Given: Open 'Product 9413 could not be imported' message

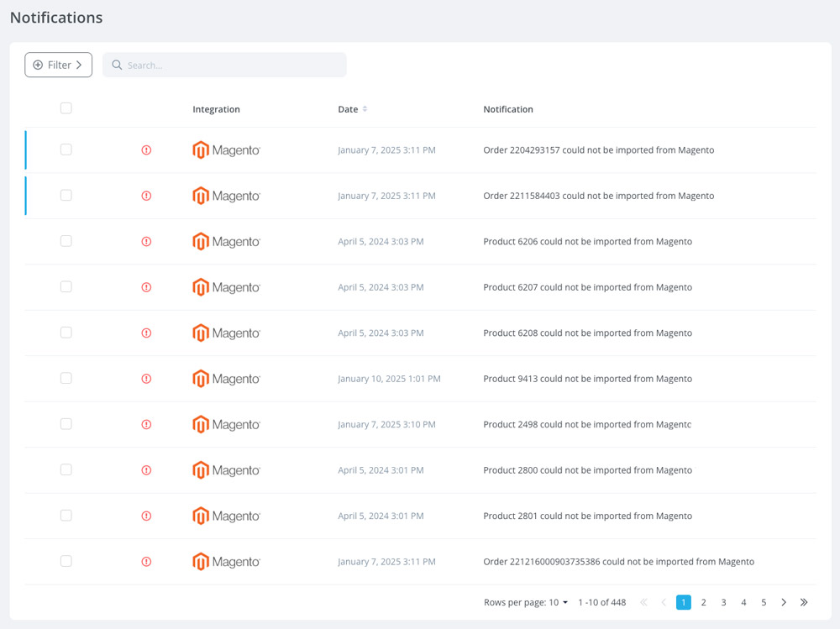Looking at the screenshot, I should [x=588, y=379].
